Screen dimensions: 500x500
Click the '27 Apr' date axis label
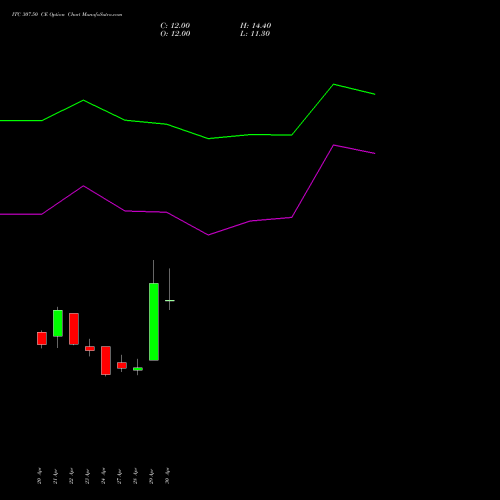pos(119,476)
